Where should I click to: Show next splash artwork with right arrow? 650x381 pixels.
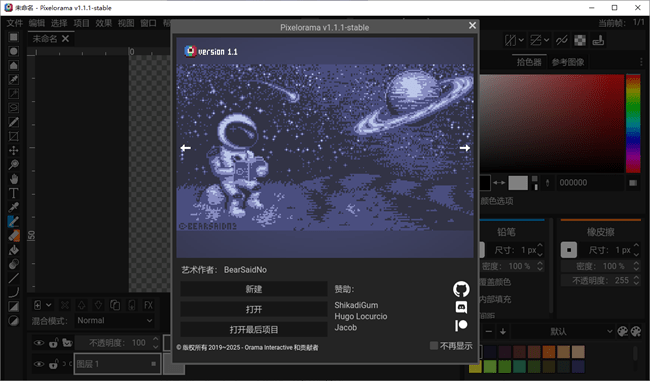465,148
